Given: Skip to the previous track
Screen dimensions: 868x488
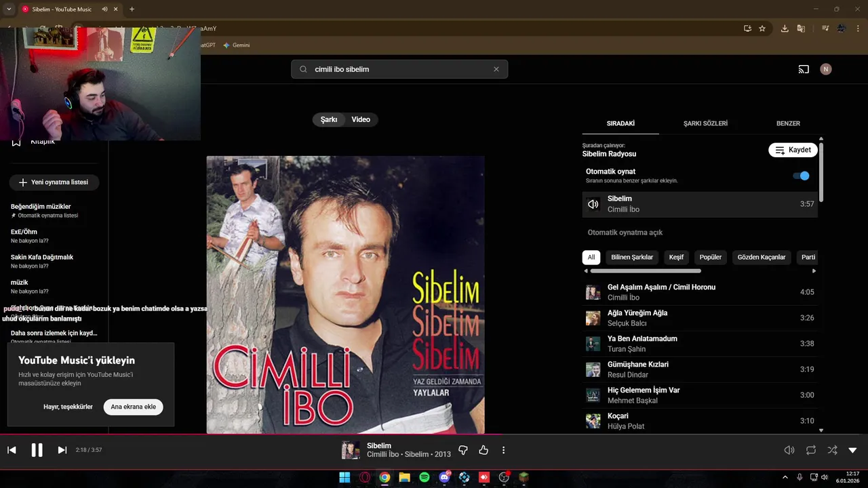Looking at the screenshot, I should (12, 450).
